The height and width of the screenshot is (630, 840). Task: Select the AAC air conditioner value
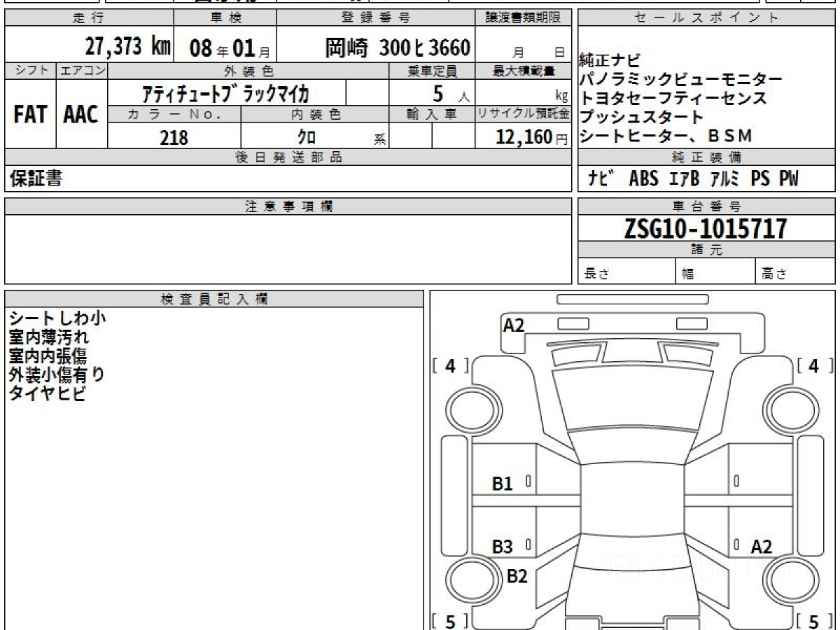point(81,115)
